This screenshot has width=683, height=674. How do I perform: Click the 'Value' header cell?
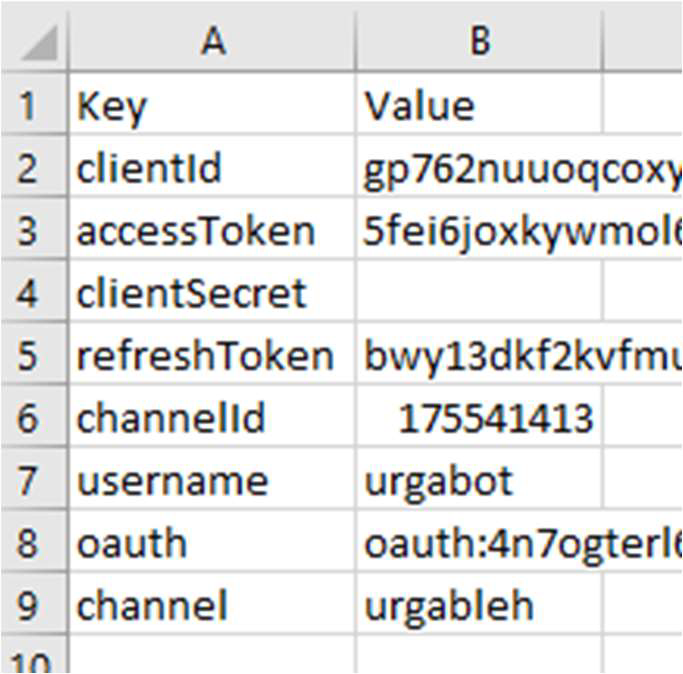(x=480, y=105)
